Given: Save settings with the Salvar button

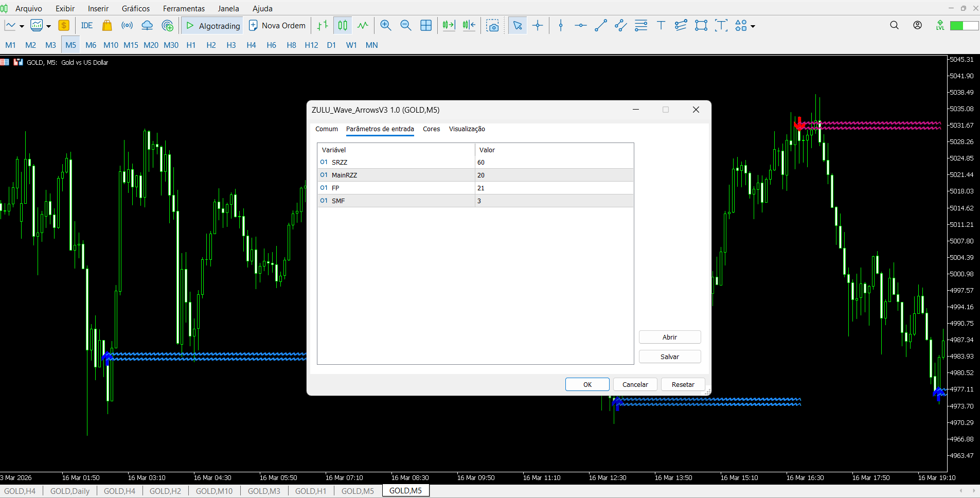Looking at the screenshot, I should 669,356.
